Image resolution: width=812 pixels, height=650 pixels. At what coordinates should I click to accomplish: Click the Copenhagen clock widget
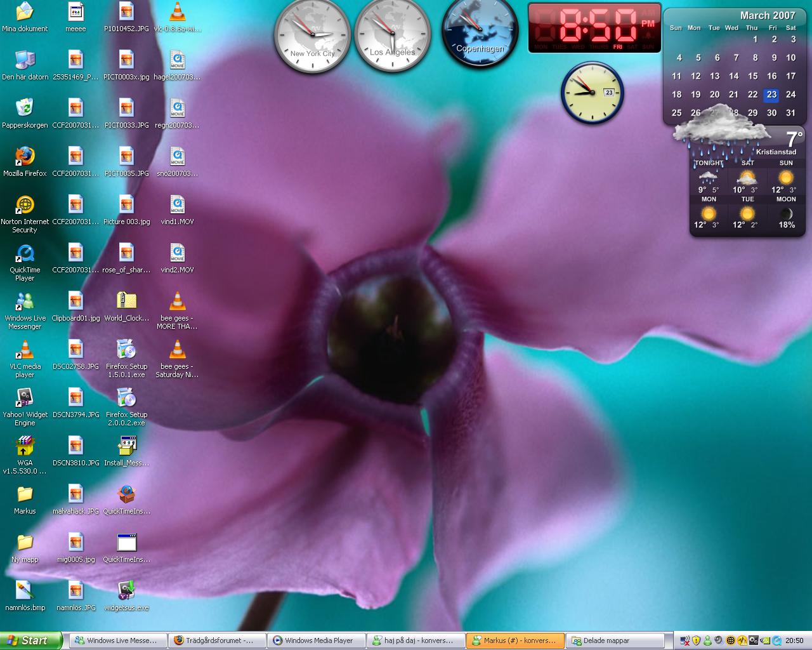[480, 32]
